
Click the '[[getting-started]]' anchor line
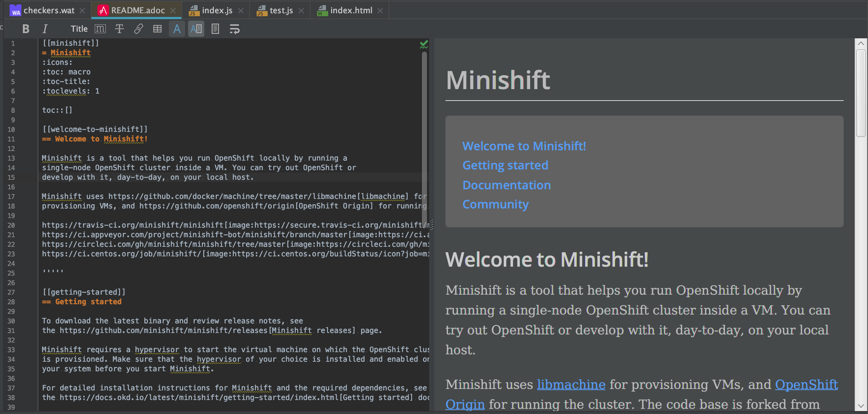(x=84, y=292)
